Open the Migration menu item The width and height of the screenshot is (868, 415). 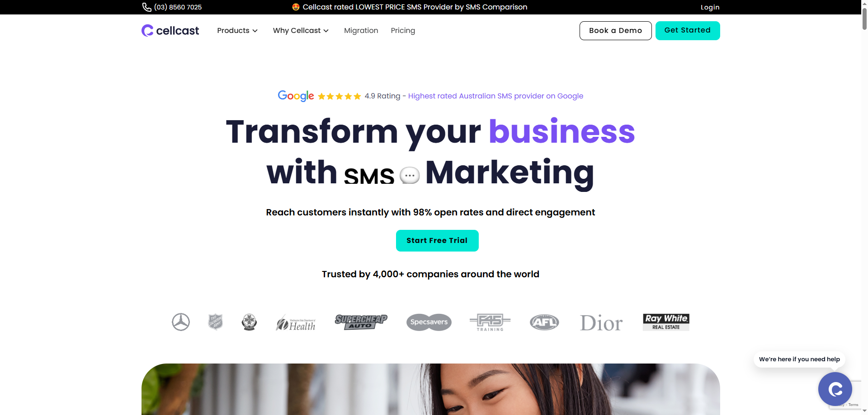361,31
